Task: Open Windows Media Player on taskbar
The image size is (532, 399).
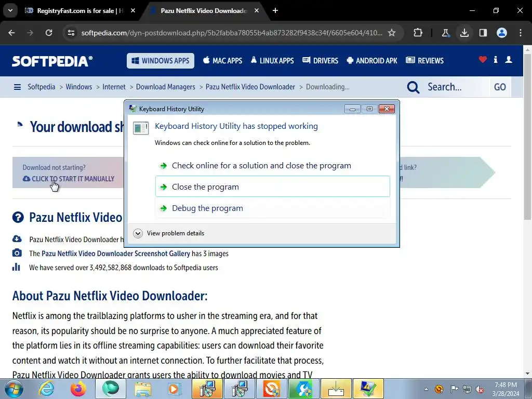Action: pyautogui.click(x=175, y=389)
